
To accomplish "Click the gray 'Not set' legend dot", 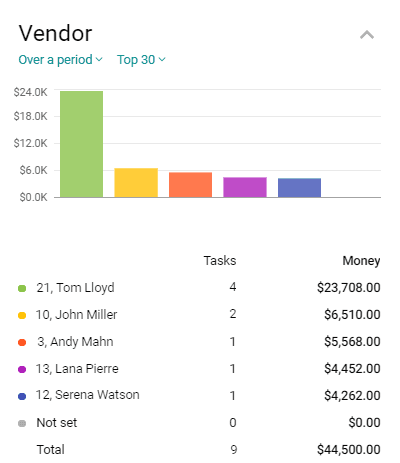I will point(22,423).
